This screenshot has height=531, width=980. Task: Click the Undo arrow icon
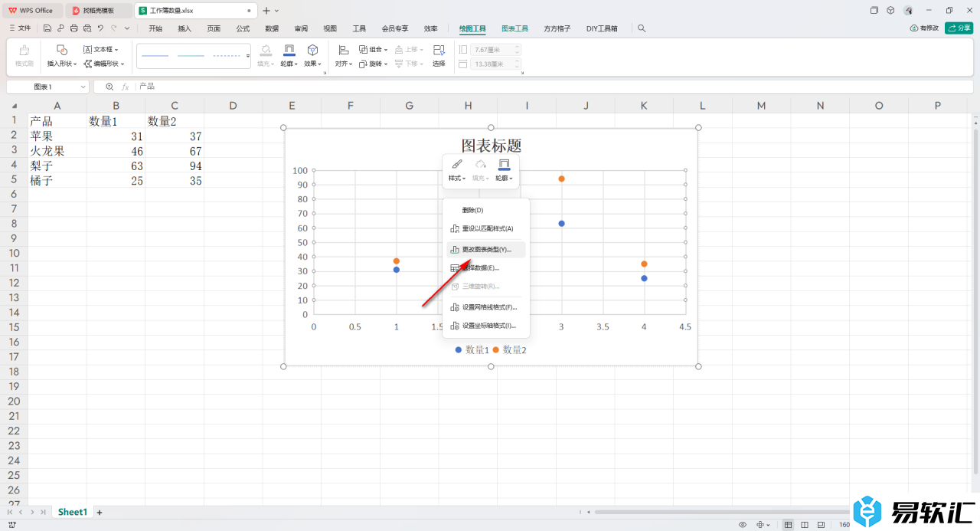[100, 28]
